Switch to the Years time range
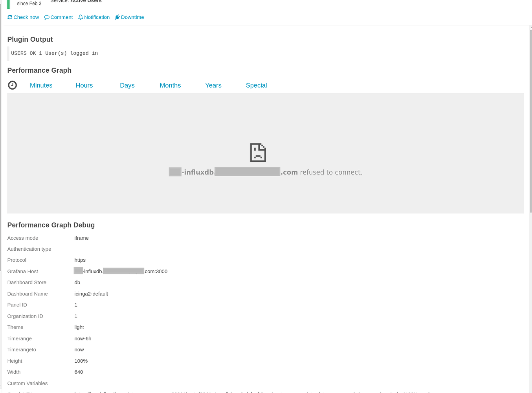532x393 pixels. (x=213, y=85)
